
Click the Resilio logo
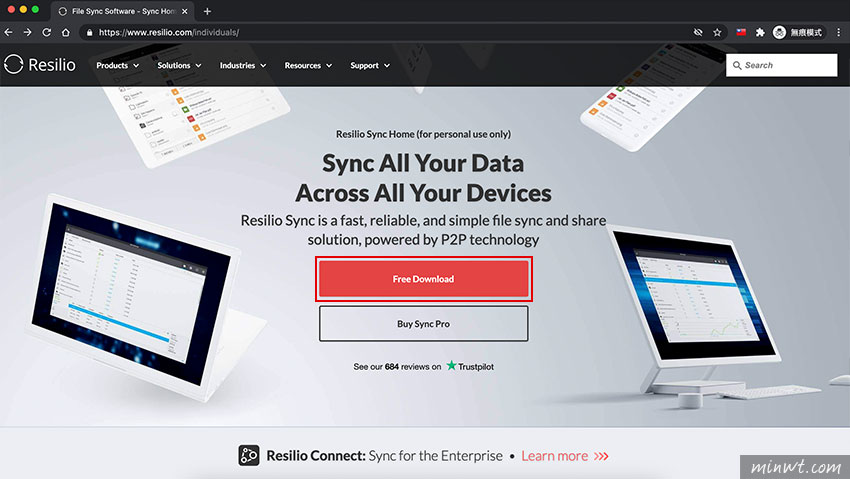40,64
